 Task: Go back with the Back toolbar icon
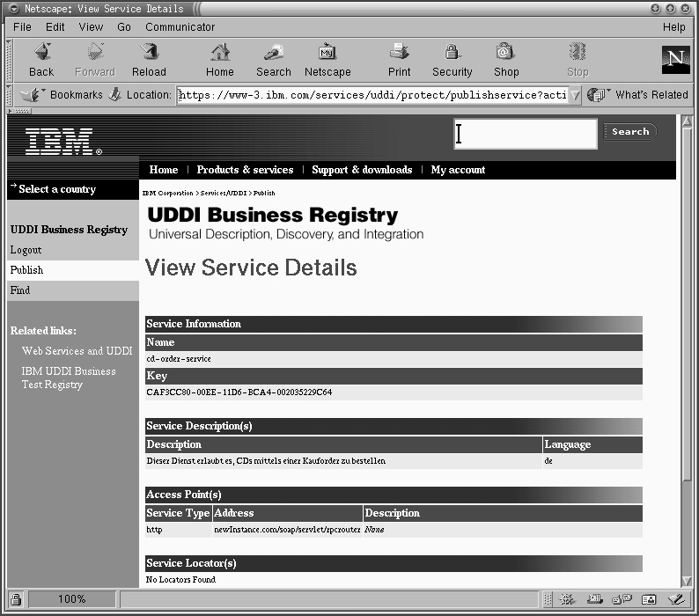pyautogui.click(x=42, y=52)
